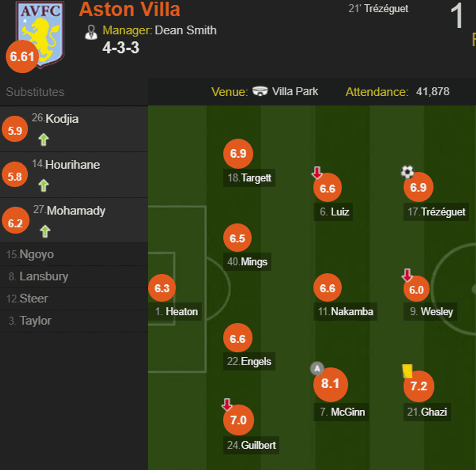Select McGinn's 8.1 rating circle
The width and height of the screenshot is (476, 470).
click(x=331, y=384)
